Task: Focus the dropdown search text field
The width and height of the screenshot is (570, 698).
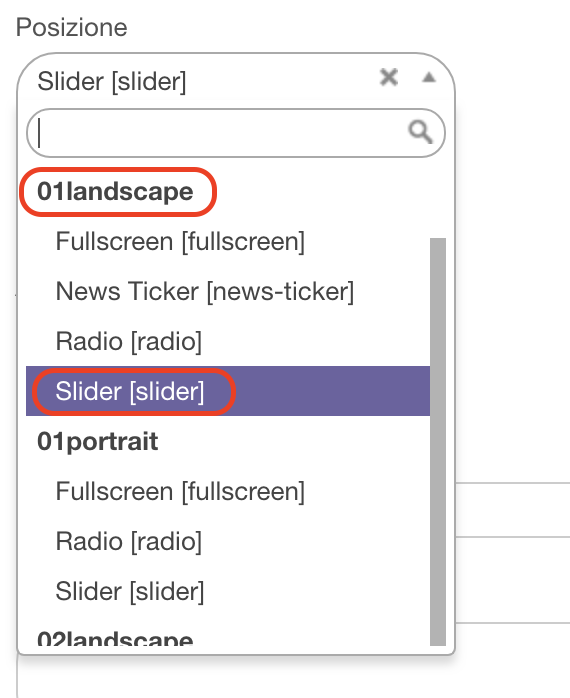Action: 236,133
